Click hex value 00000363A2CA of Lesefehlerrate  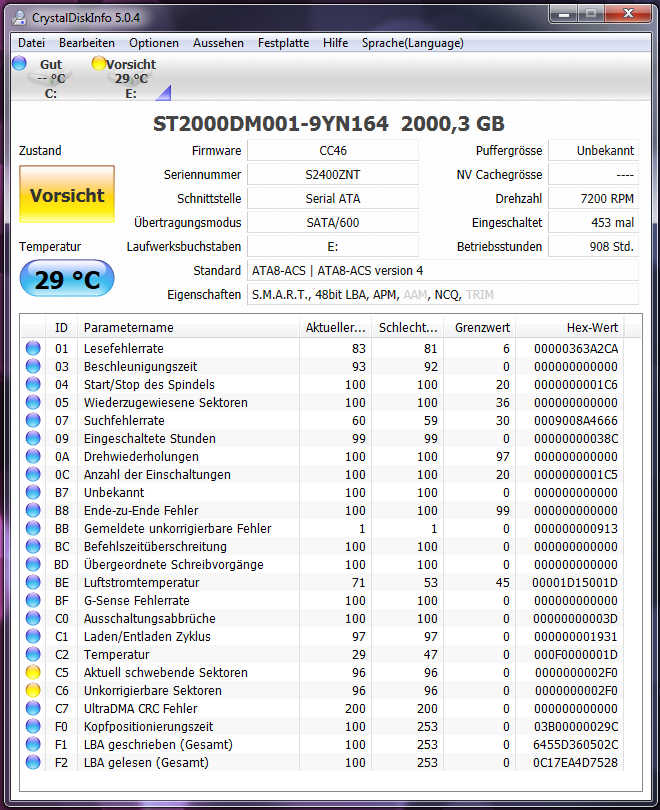pos(576,349)
